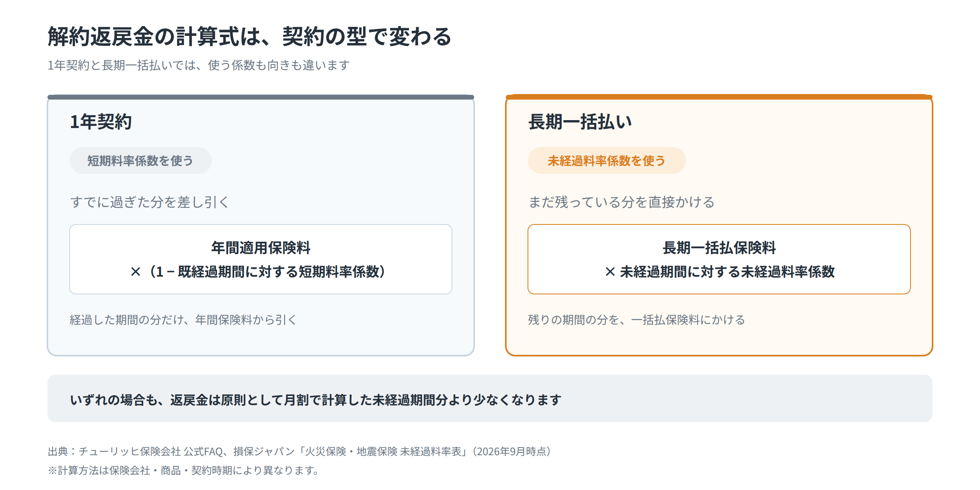Screen dimensions: 980x490
Task: Click the subtitle 1年契約と長期一括払いでは、使う係数も向きも違います
Action: (199, 65)
